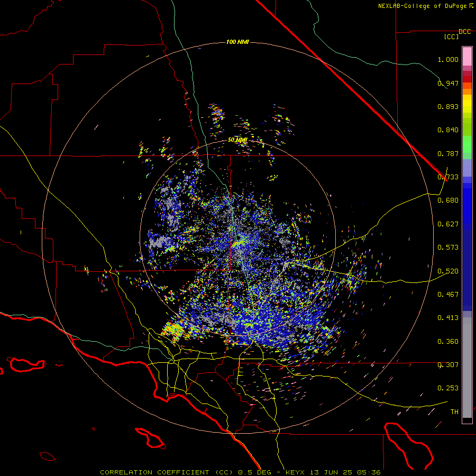Select the 0.627 legend value
The image size is (476, 476).
448,224
